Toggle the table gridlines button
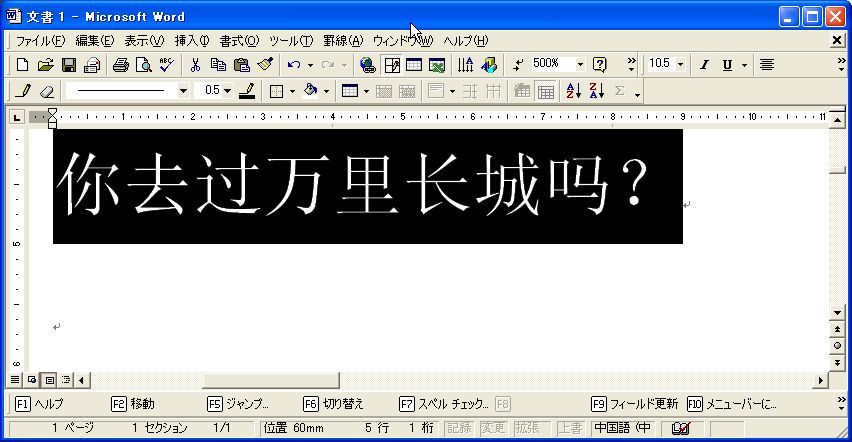Screen dimensions: 852x442 point(545,91)
